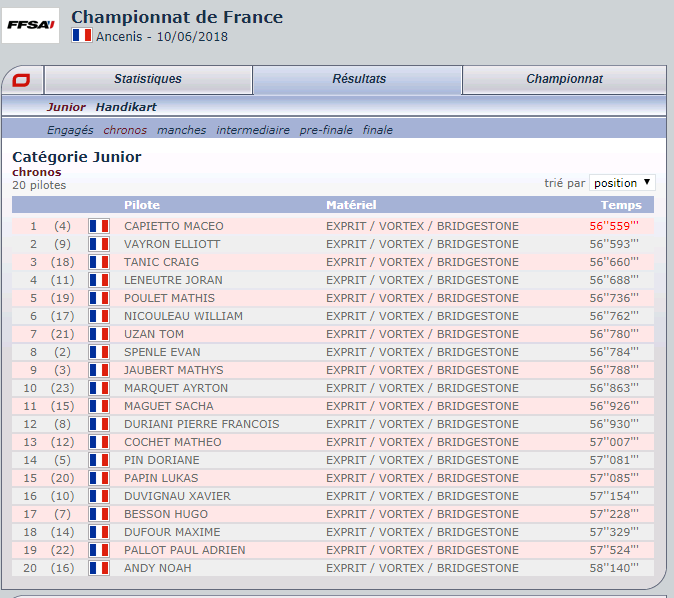Select the Résultats tab
The width and height of the screenshot is (674, 598).
[x=358, y=79]
